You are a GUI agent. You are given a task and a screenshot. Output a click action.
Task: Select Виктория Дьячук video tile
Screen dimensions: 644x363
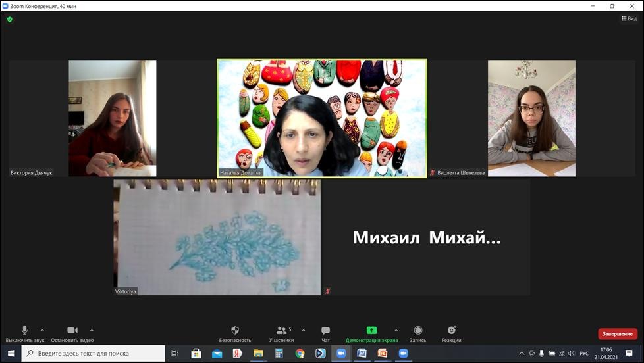pyautogui.click(x=112, y=118)
